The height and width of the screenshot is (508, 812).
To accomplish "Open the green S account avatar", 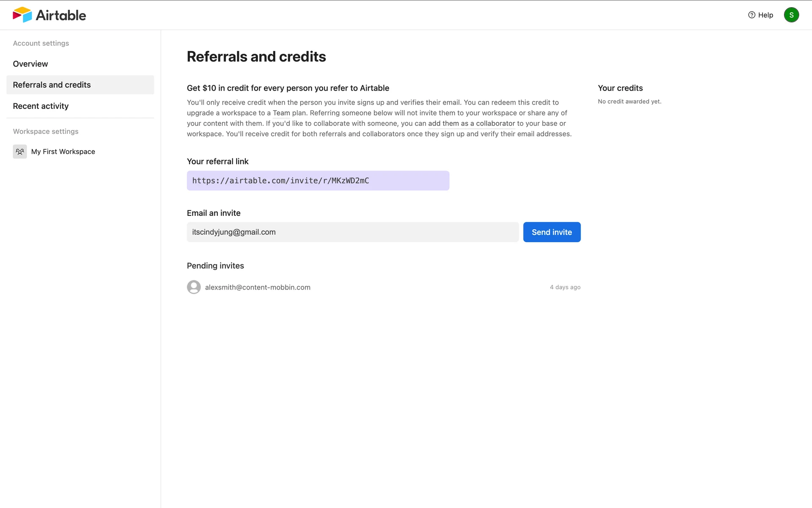I will click(x=791, y=15).
